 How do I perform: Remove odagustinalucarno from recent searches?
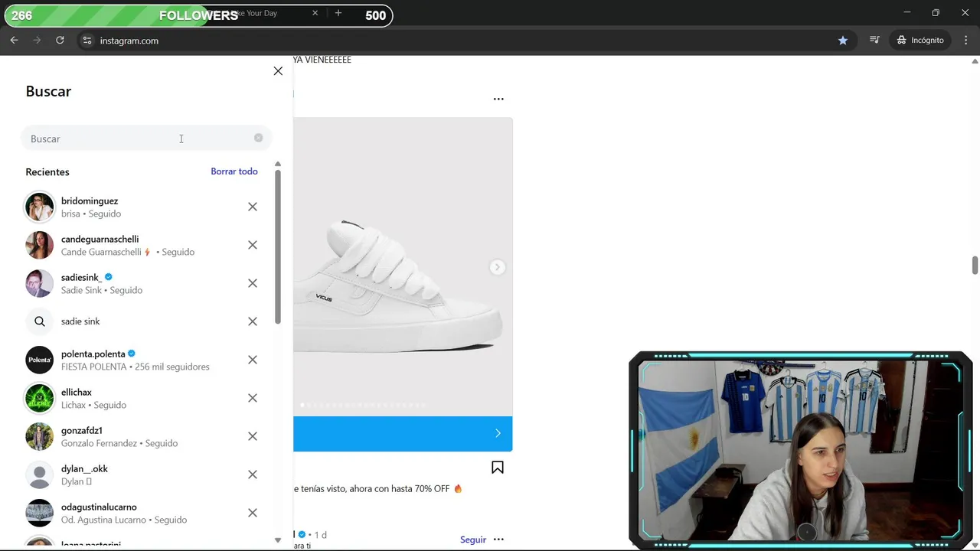pos(253,513)
